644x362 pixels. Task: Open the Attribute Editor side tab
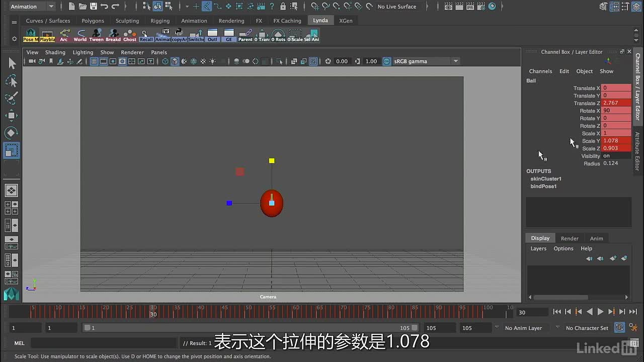click(637, 151)
